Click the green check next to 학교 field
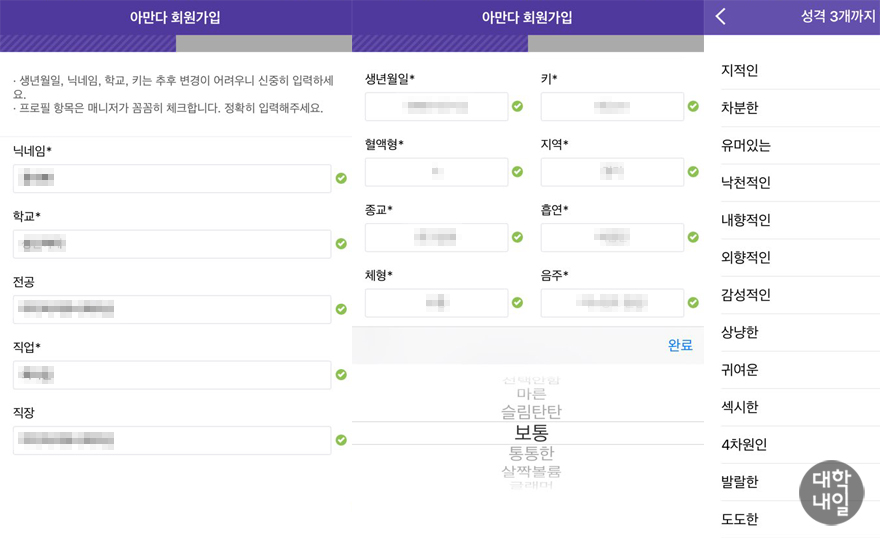880x538 pixels. [x=341, y=243]
